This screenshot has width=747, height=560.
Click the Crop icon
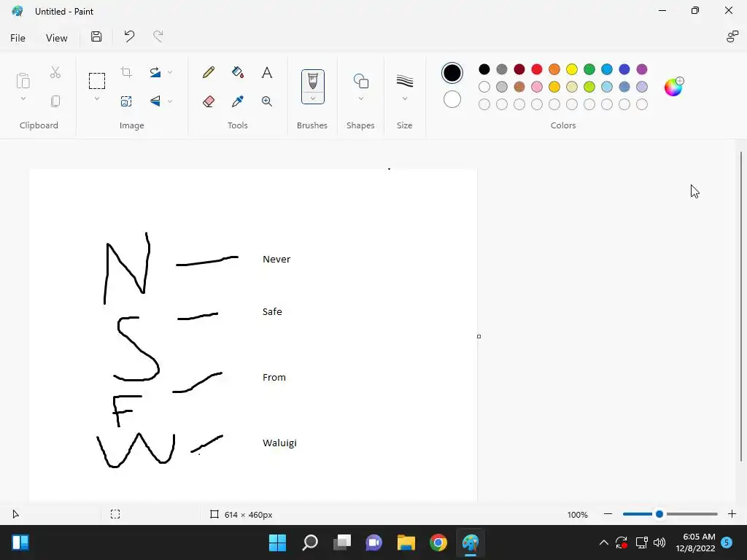coord(126,72)
